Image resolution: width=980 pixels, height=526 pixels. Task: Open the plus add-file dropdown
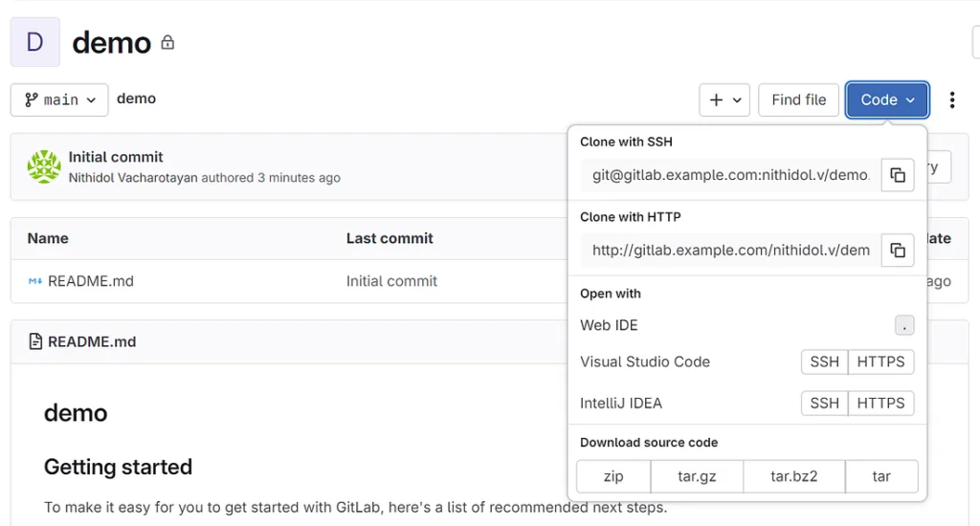tap(724, 99)
